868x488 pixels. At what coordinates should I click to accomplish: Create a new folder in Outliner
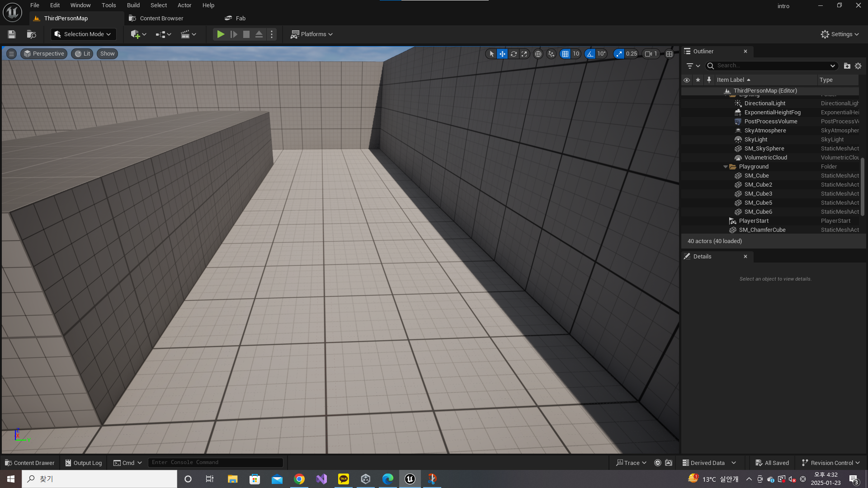pos(847,66)
